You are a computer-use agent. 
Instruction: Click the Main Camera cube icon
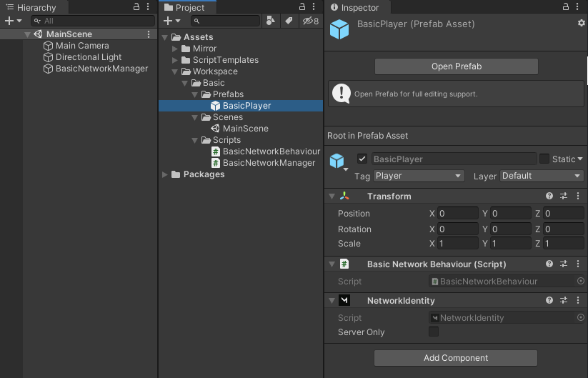(x=48, y=46)
